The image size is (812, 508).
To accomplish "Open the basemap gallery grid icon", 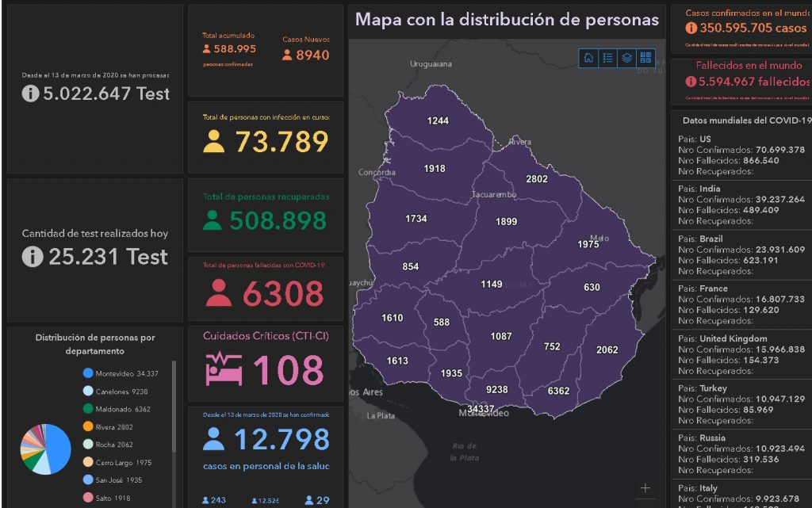I will [x=645, y=57].
